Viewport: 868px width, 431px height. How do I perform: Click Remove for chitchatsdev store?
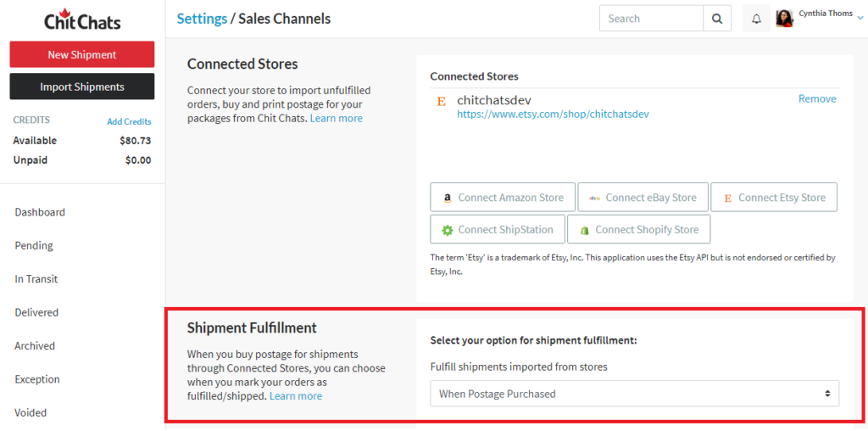point(817,98)
